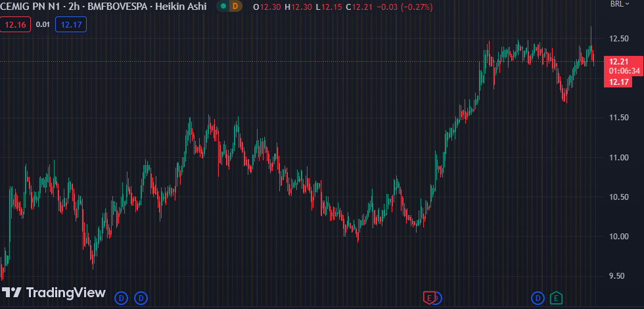Open the BRL currency dropdown
Image resolution: width=644 pixels, height=309 pixels.
620,4
